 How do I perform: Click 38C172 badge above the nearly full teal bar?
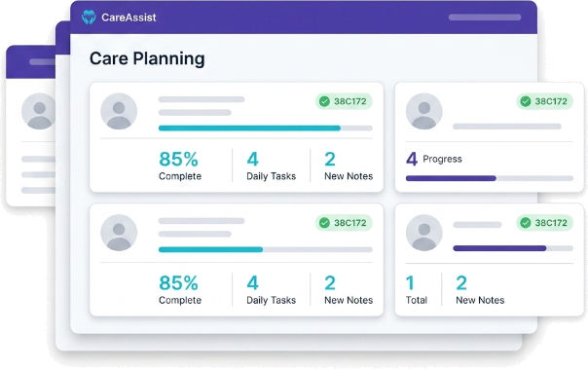[344, 101]
